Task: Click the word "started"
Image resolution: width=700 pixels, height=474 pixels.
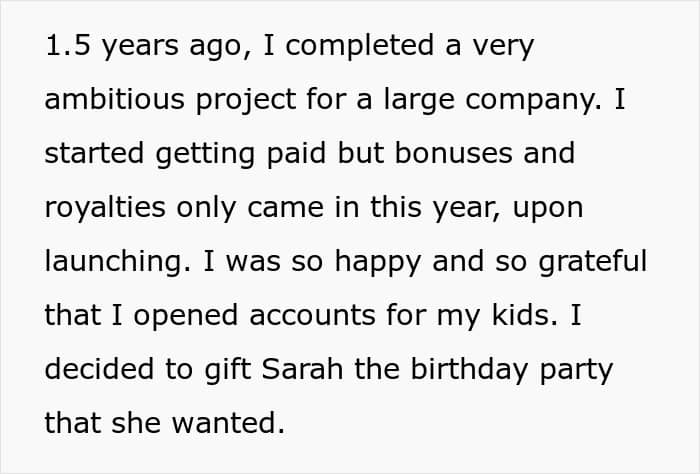Action: pyautogui.click(x=88, y=155)
